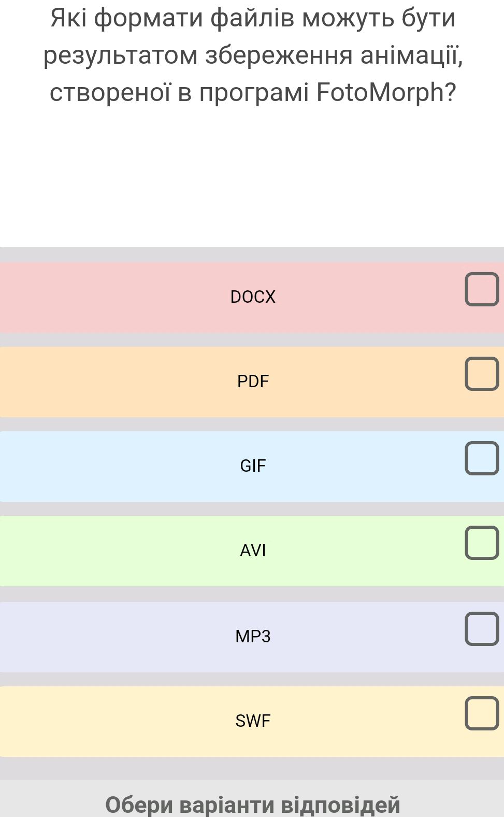Click the DOCX label text
504x817 pixels.
[x=253, y=297]
